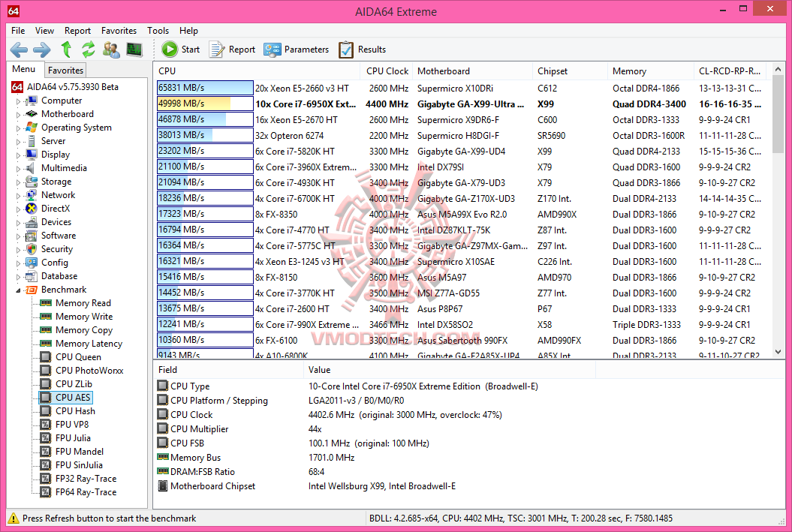Select FPU SinJulia benchmark icon
The height and width of the screenshot is (532, 792).
coord(46,465)
